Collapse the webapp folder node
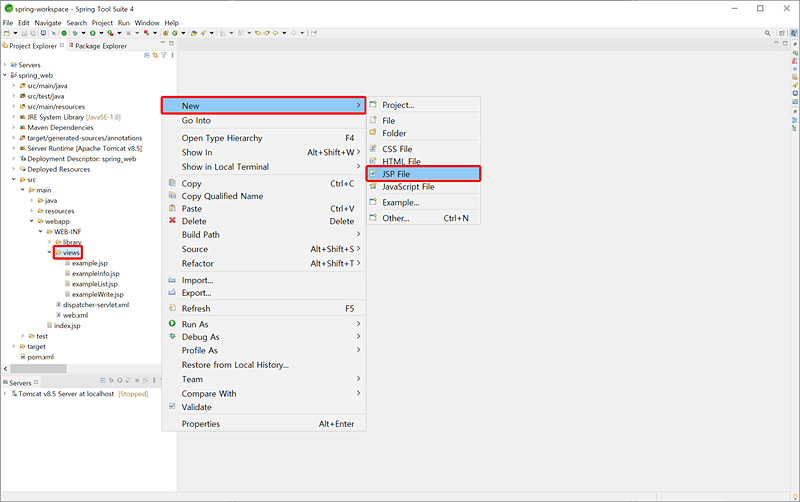This screenshot has width=800, height=502. point(32,221)
